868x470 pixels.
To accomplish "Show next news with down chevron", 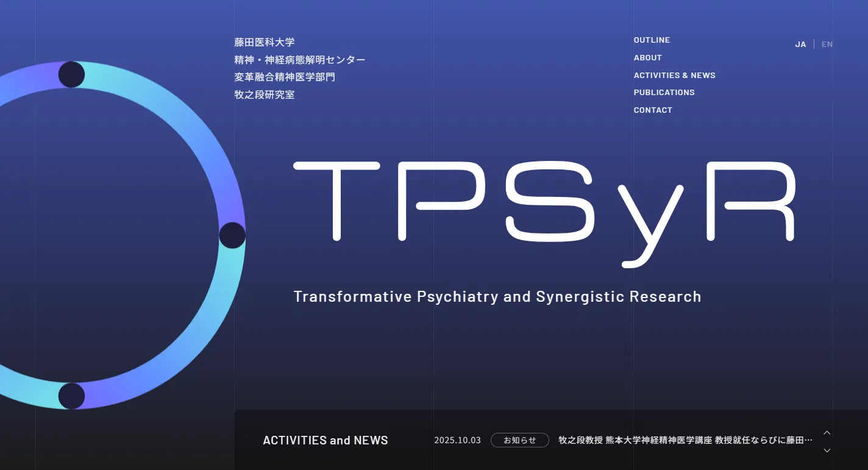I will pyautogui.click(x=827, y=450).
